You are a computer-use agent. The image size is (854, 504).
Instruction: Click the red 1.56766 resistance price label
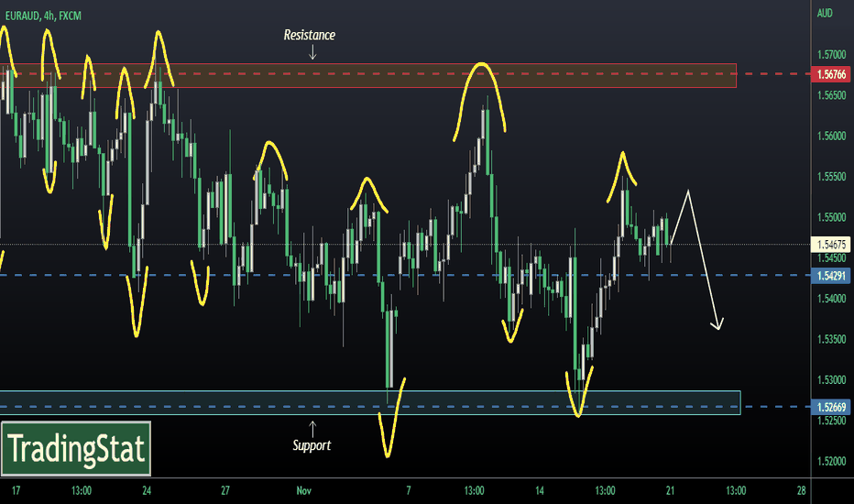831,74
